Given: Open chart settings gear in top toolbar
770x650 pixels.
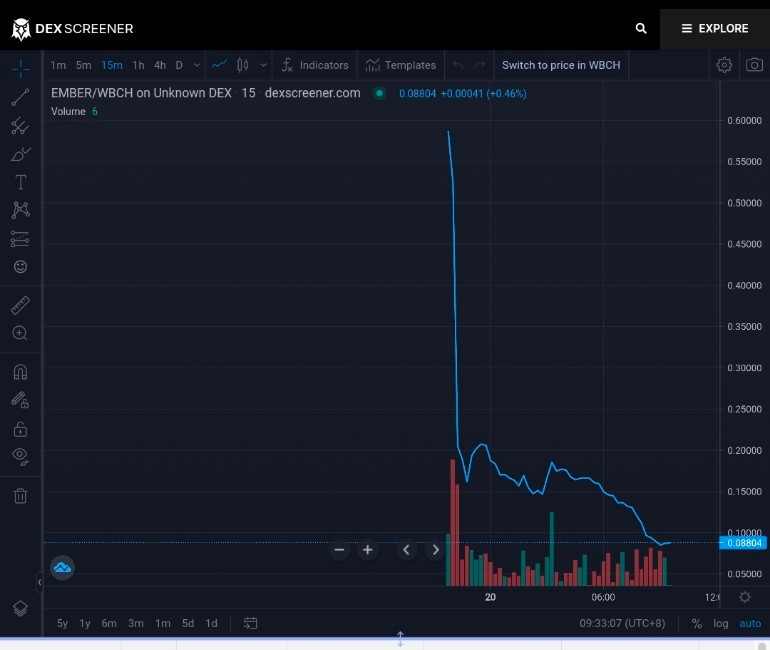Looking at the screenshot, I should click(724, 65).
